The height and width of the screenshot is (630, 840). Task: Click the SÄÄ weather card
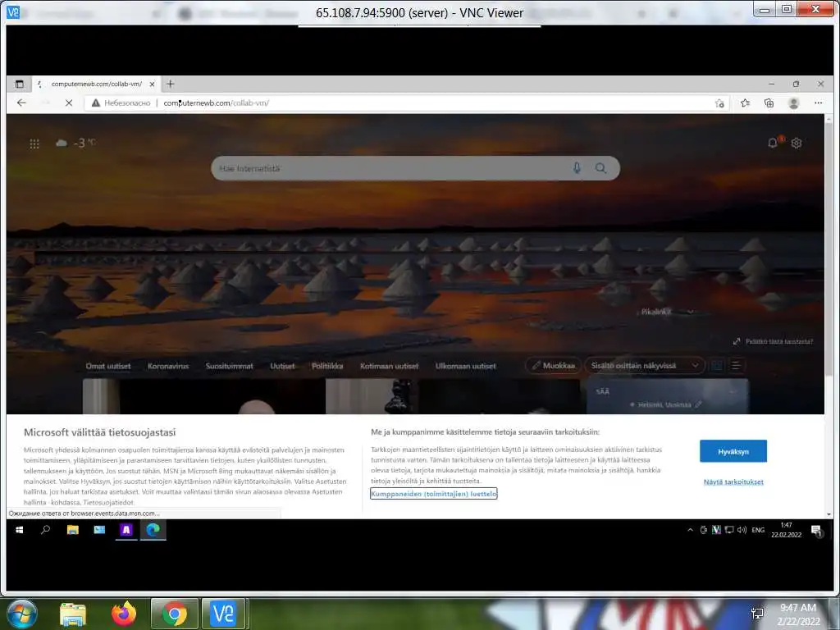668,396
